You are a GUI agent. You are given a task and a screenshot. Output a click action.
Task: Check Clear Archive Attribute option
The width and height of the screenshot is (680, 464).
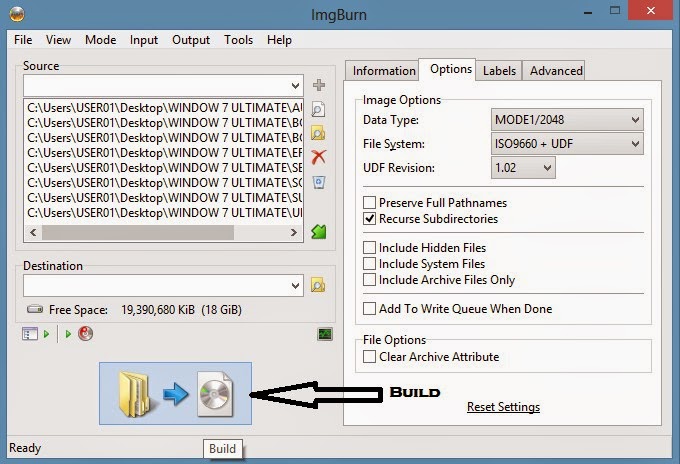tap(369, 357)
